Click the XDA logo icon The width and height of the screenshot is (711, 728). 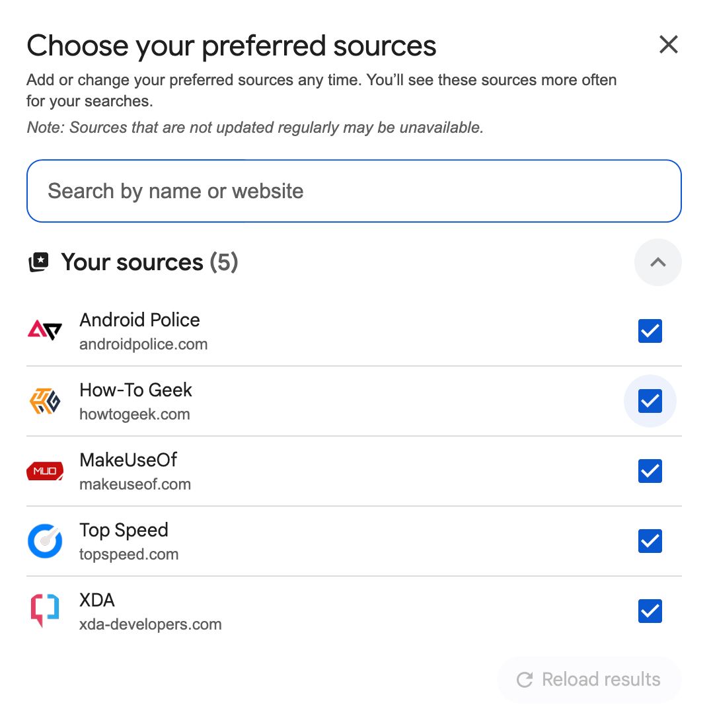point(45,611)
